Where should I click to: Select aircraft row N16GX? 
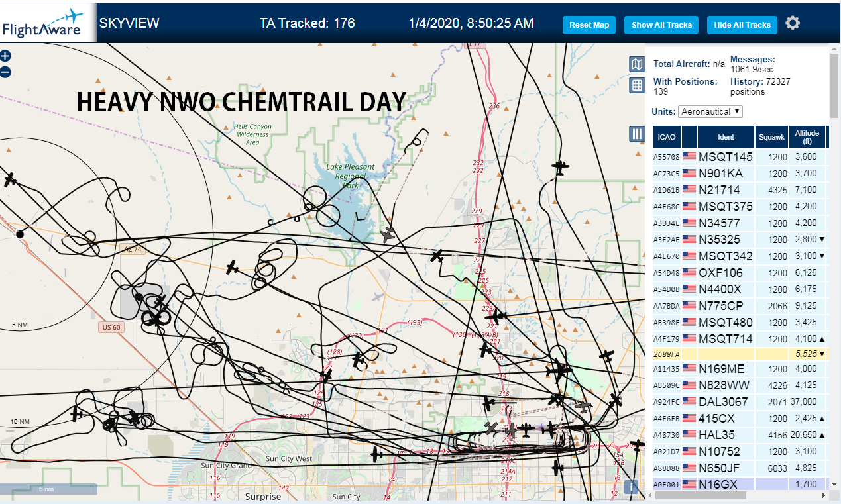(740, 485)
